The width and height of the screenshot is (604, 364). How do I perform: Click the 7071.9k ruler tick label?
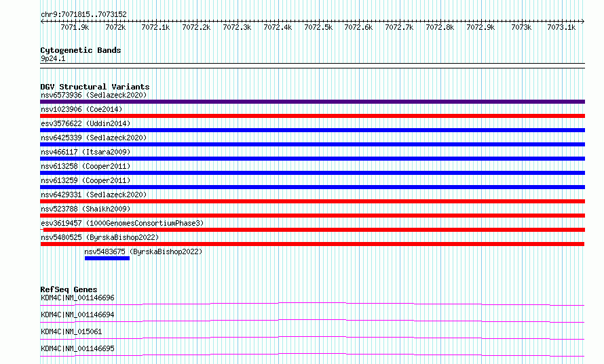click(75, 27)
